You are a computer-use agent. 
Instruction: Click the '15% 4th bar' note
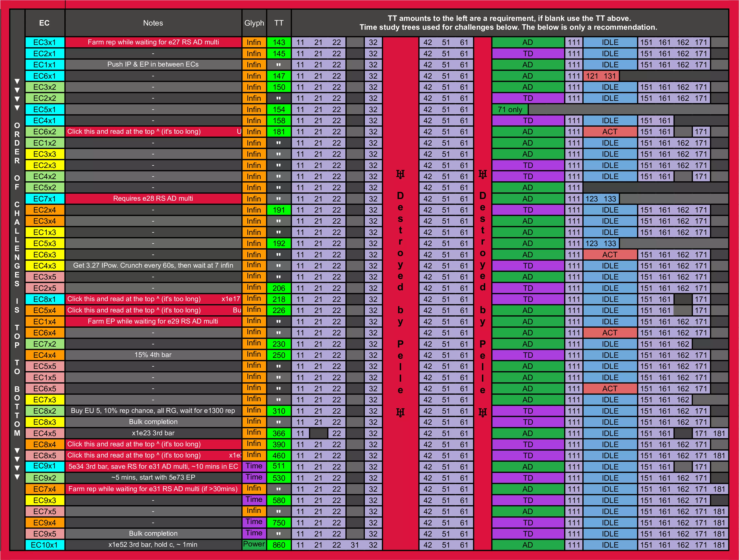(153, 355)
